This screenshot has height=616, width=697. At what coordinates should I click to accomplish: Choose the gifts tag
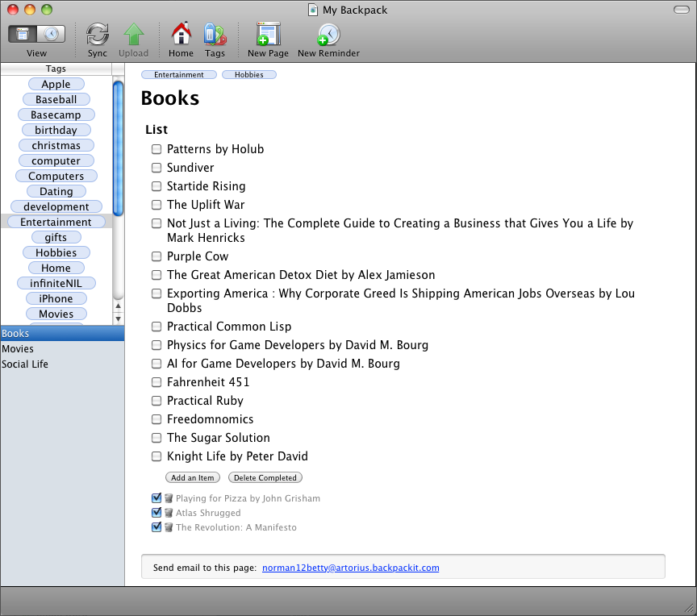[56, 238]
